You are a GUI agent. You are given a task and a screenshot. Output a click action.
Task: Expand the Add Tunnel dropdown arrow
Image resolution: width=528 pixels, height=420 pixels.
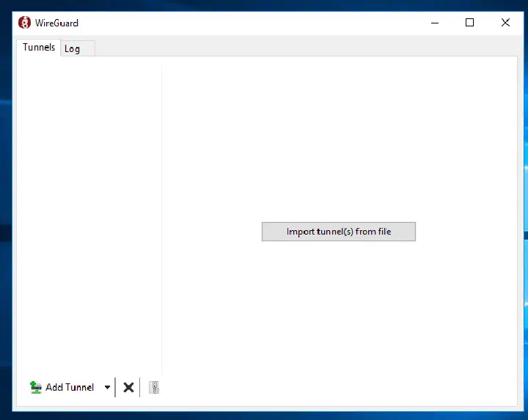[x=107, y=387]
